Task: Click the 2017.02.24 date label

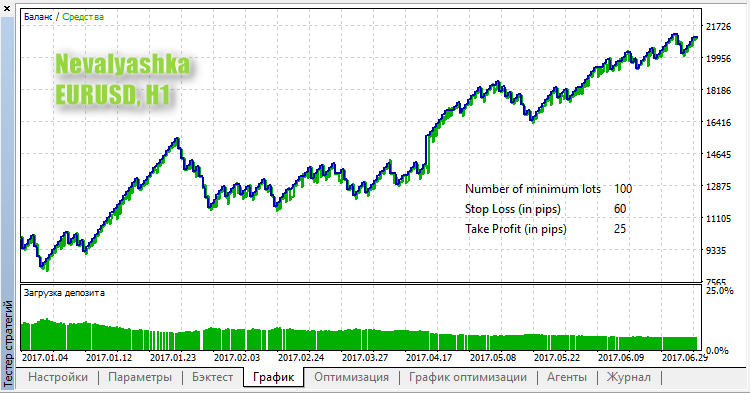Action: pyautogui.click(x=301, y=358)
